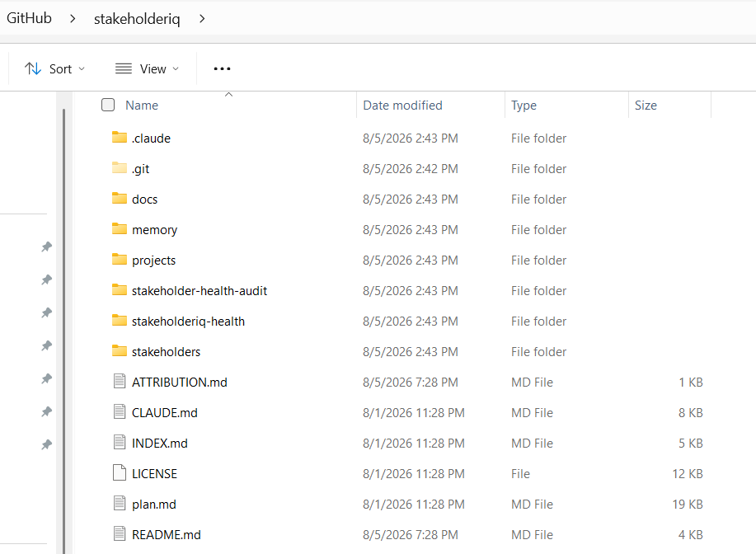The height and width of the screenshot is (554, 756).
Task: Click the sort arrows icon in toolbar
Action: tap(33, 69)
